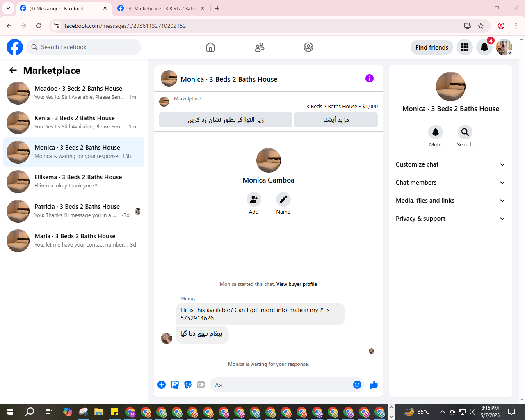Open 3 Beds 2 Baths House - $1,000 listing

[342, 106]
